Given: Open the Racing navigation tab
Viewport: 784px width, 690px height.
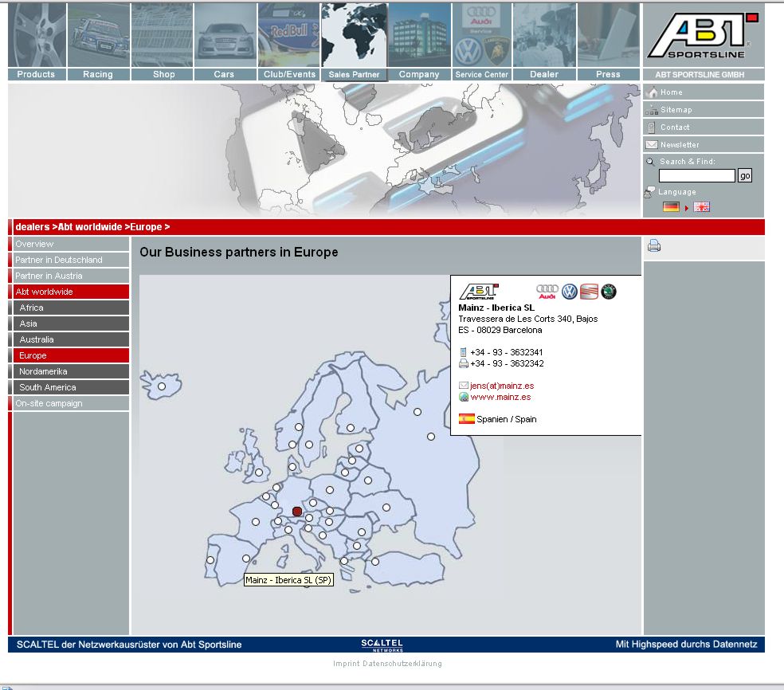Looking at the screenshot, I should 99,41.
